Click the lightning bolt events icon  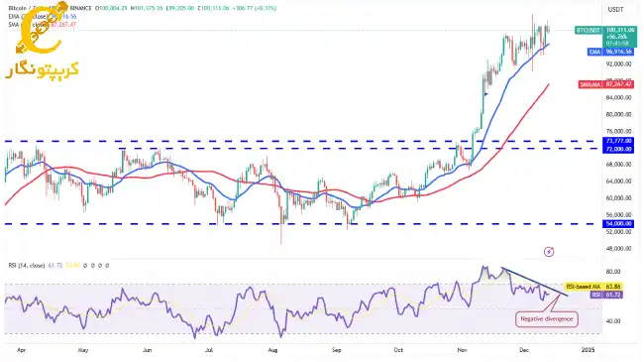click(549, 251)
